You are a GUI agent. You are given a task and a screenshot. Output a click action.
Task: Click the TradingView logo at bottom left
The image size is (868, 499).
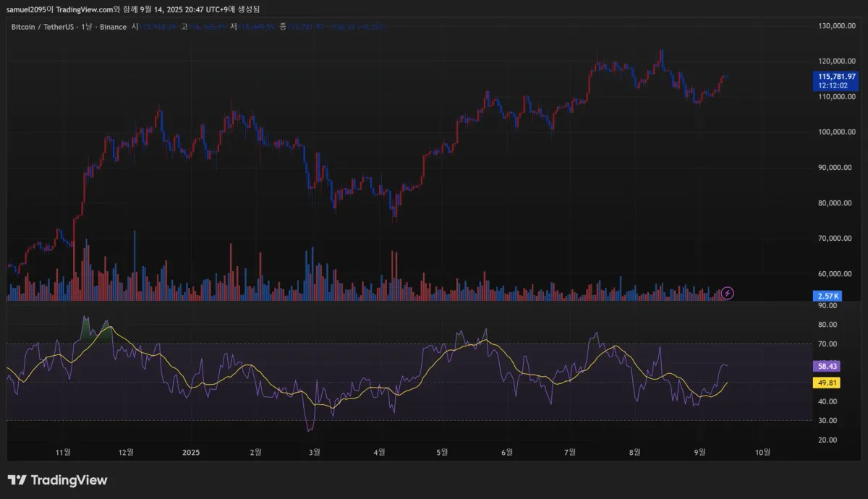pyautogui.click(x=58, y=480)
